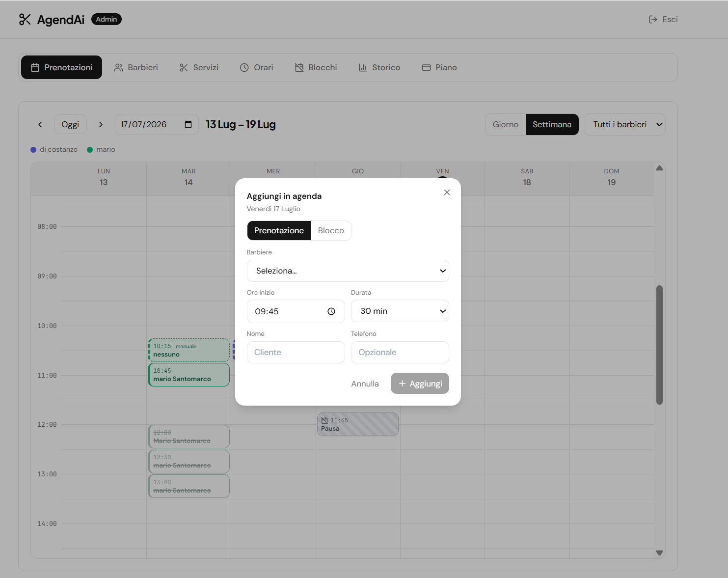The width and height of the screenshot is (728, 578).
Task: Open the 11:45 Pausa block
Action: [x=358, y=424]
